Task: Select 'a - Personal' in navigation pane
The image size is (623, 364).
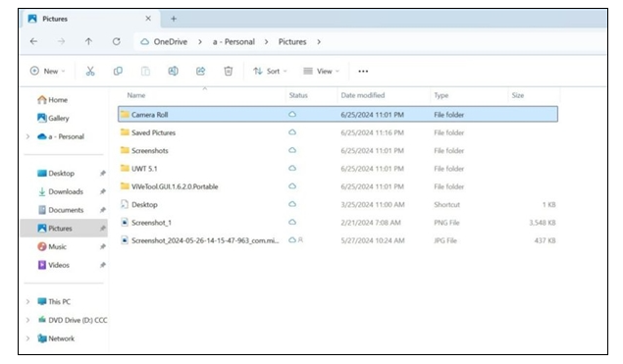Action: [x=61, y=136]
